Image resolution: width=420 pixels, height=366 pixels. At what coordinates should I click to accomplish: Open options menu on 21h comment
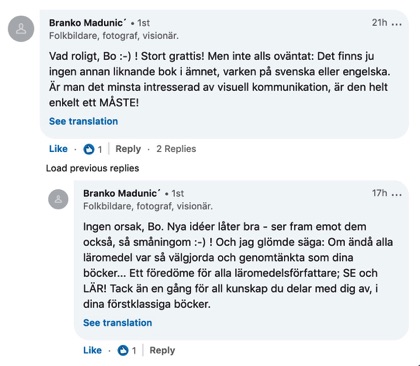(396, 24)
